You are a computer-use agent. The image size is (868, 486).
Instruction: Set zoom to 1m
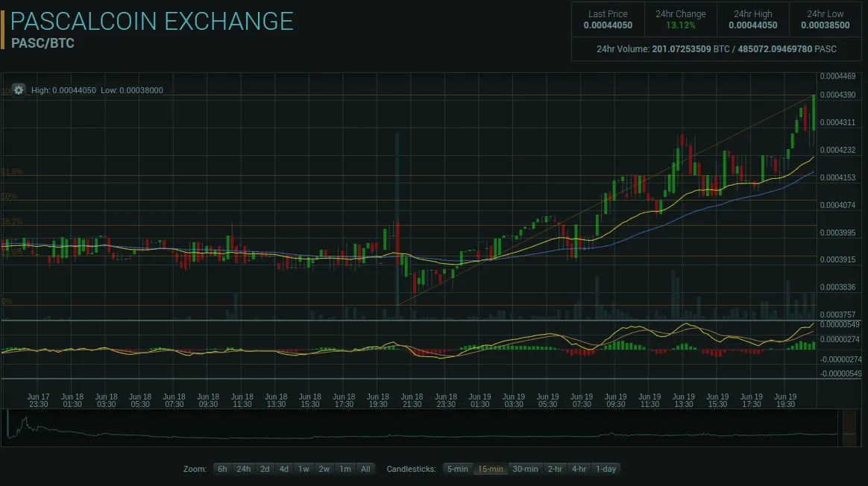(x=345, y=469)
